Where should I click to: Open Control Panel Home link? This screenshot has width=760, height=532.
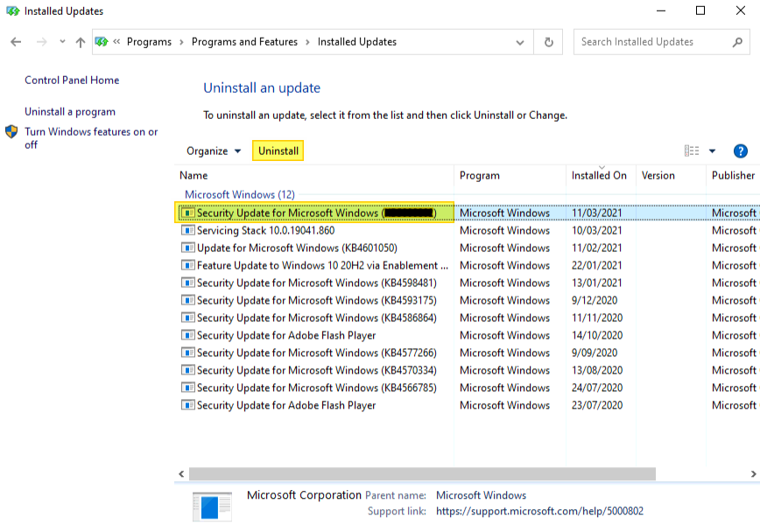tap(72, 80)
